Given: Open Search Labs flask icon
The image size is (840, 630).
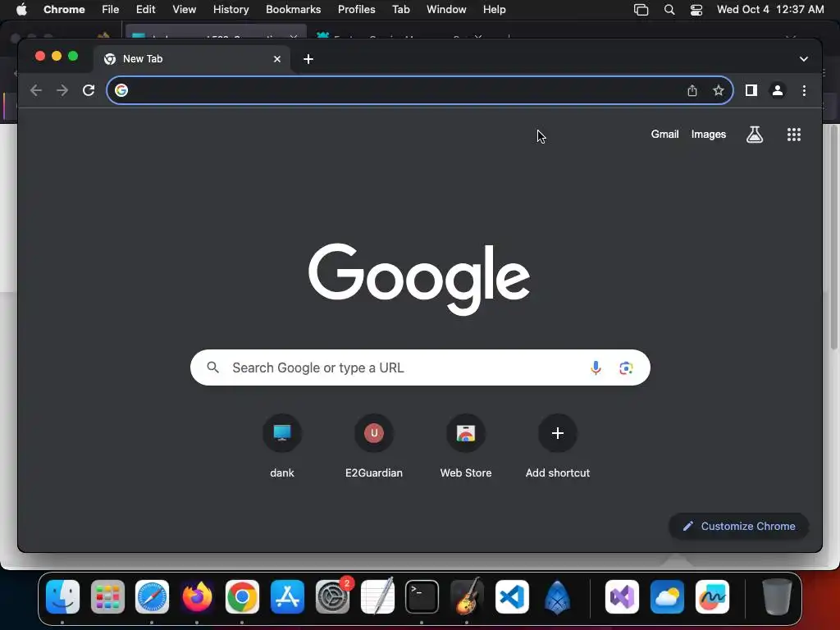Looking at the screenshot, I should (x=755, y=135).
